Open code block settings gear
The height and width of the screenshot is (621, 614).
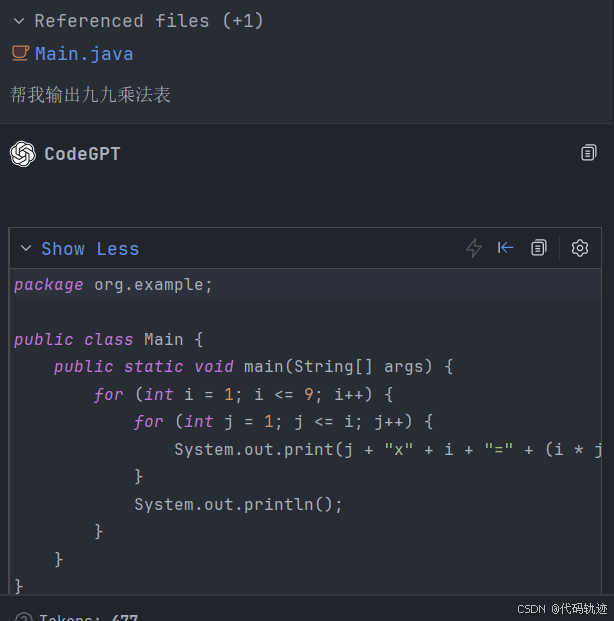click(580, 248)
